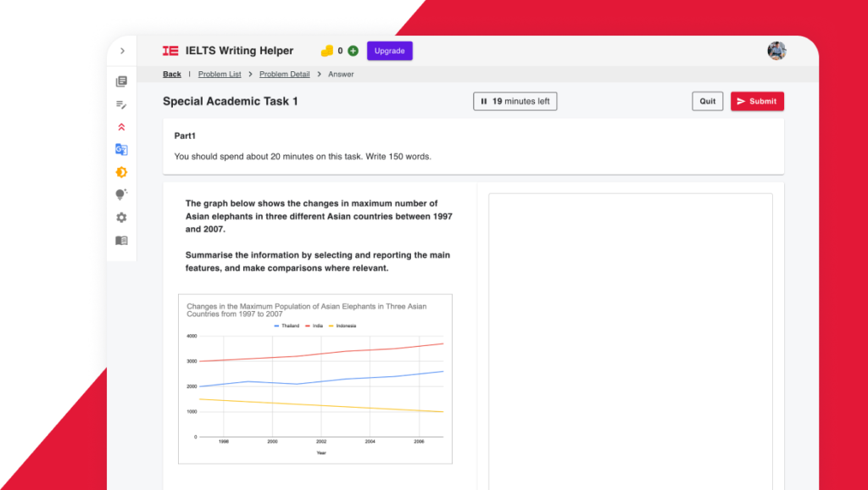Expand the chevron after Problem Detail breadcrumb
Screen dimensions: 868x490
318,74
